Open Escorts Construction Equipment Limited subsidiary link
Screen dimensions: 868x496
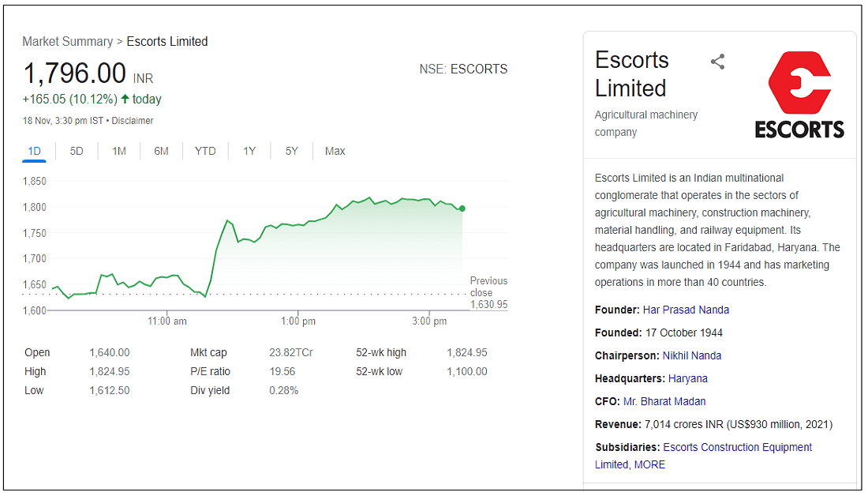[704, 456]
